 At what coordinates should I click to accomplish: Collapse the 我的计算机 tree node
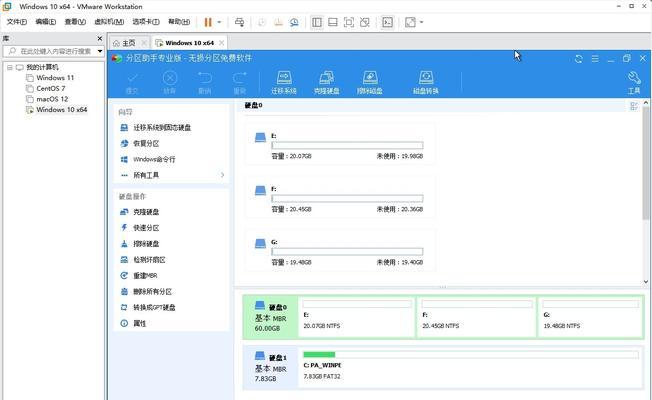(x=10, y=67)
